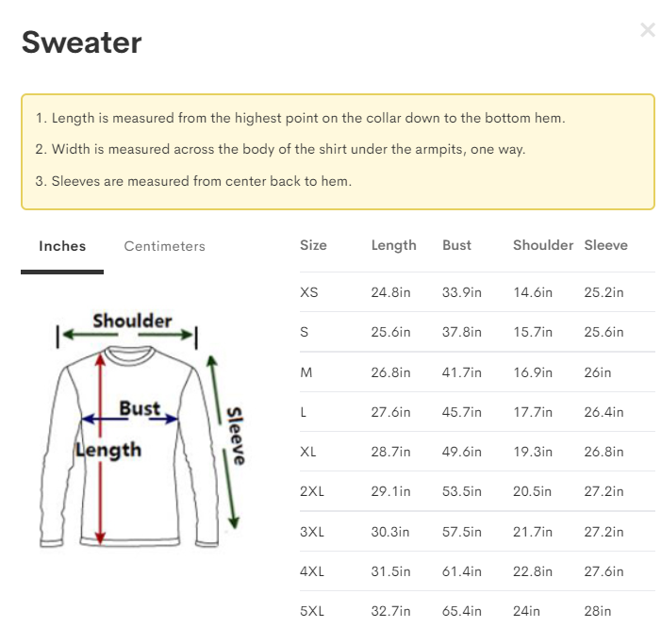Select the 5XL size row label
661x644 pixels.
tap(312, 611)
